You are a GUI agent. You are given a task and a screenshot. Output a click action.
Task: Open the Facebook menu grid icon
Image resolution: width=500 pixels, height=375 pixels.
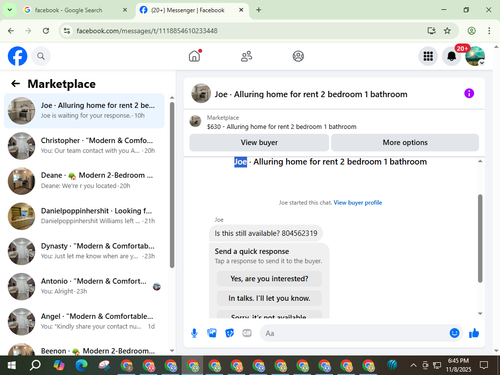pyautogui.click(x=428, y=56)
